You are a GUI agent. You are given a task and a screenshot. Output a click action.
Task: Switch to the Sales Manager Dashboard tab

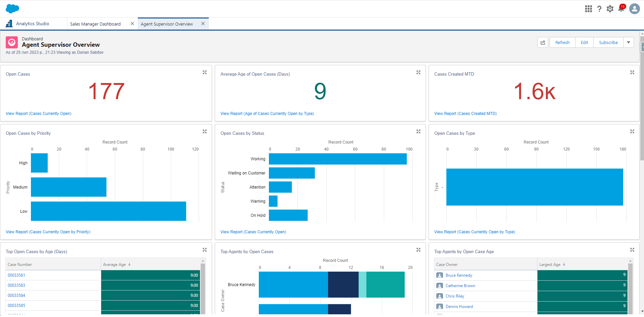click(95, 24)
